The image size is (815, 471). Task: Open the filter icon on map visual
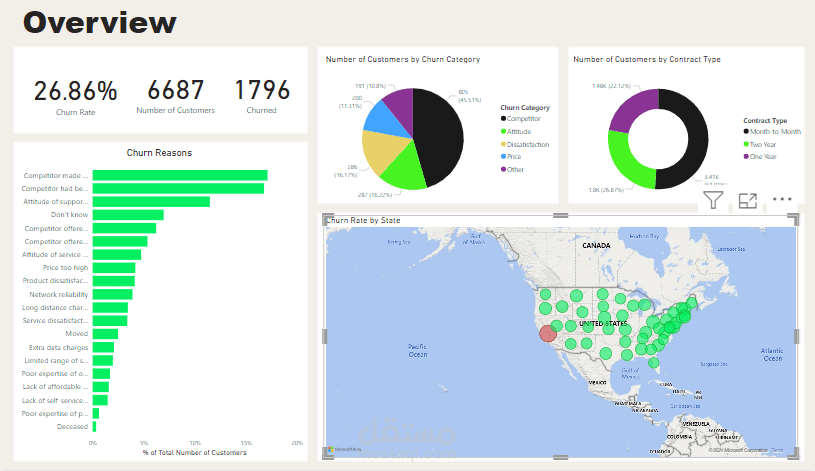point(713,200)
